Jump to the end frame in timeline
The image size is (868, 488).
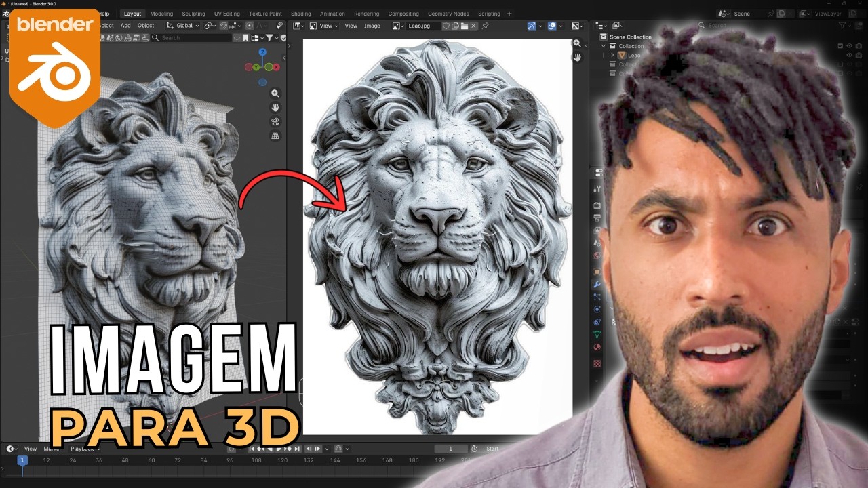click(x=297, y=449)
